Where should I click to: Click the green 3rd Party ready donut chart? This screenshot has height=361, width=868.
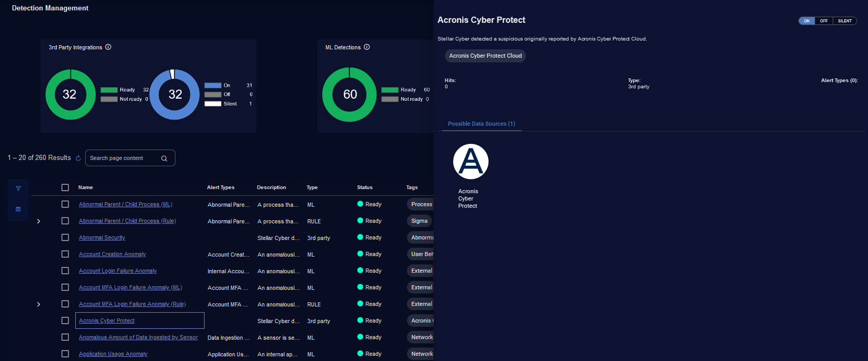point(71,95)
